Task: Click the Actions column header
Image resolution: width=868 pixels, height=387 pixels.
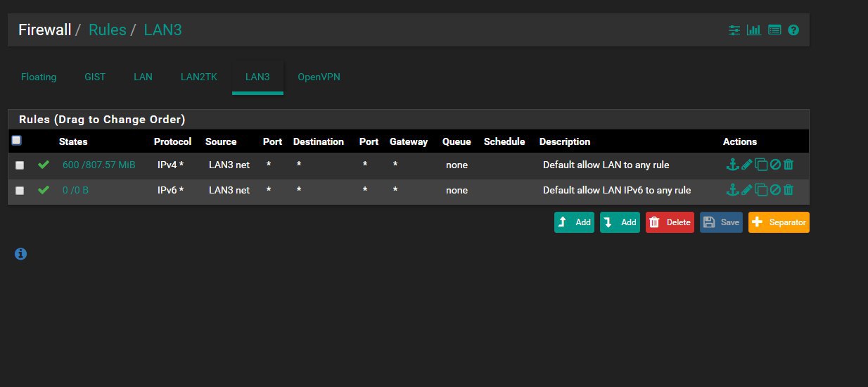Action: pyautogui.click(x=740, y=141)
